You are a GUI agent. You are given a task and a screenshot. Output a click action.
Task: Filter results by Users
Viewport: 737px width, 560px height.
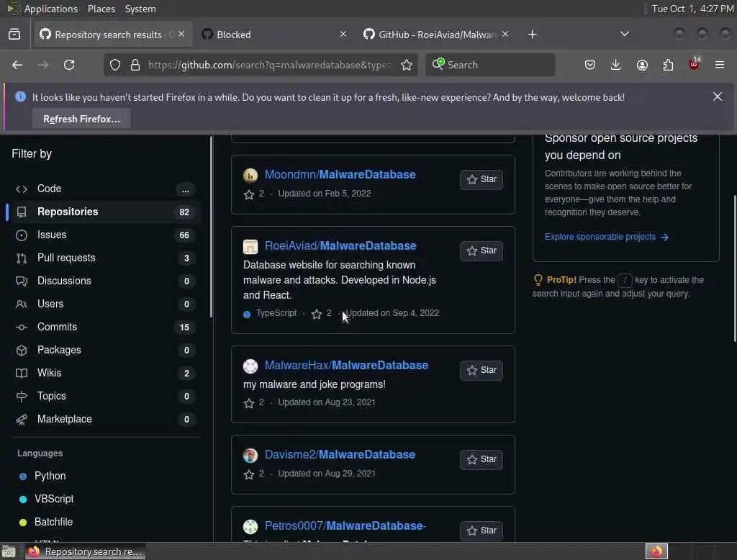(104, 304)
